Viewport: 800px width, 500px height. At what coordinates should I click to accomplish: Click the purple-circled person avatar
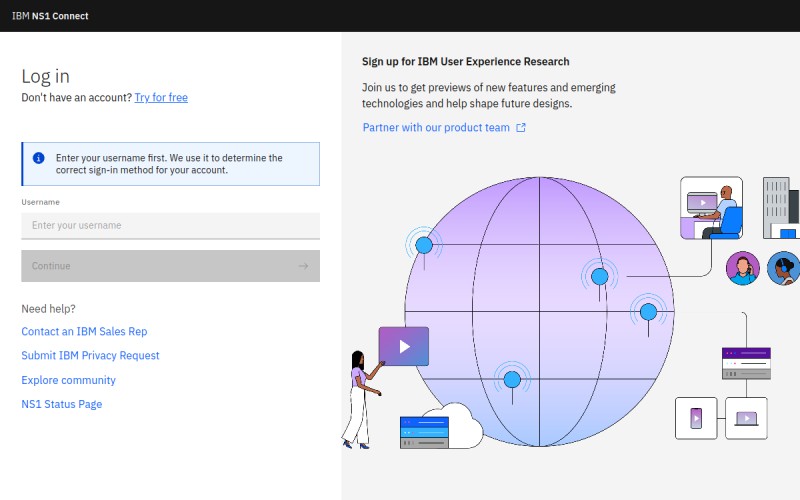pyautogui.click(x=742, y=268)
